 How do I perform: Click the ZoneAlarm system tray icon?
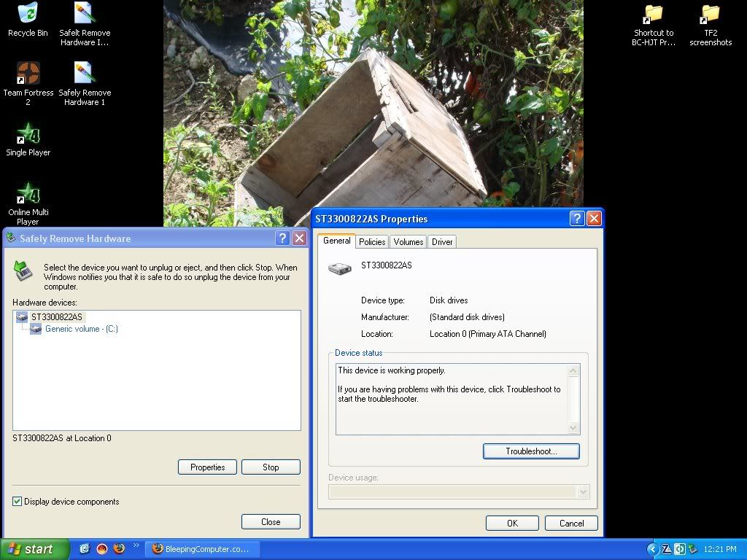click(667, 549)
